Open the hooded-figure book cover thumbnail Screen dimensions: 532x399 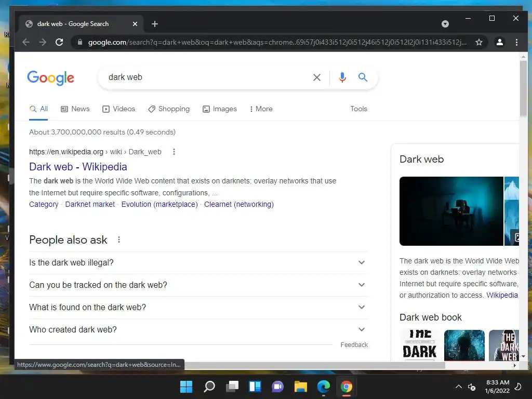click(x=464, y=345)
